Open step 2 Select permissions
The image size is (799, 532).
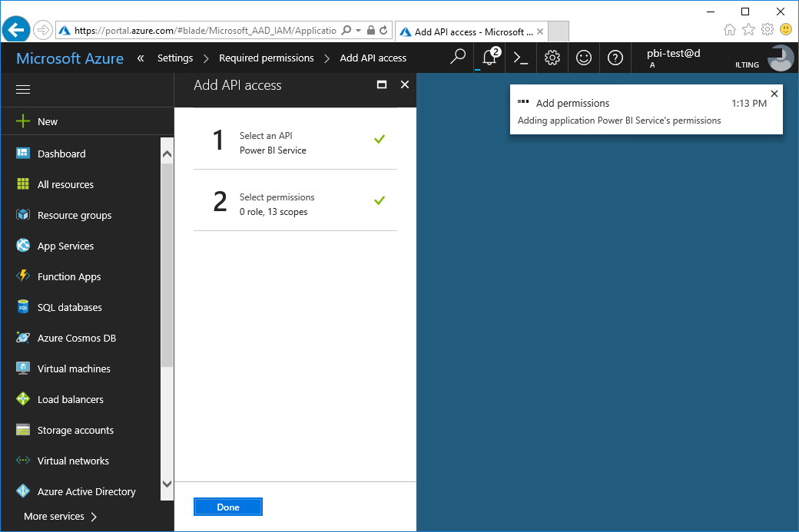(x=295, y=200)
